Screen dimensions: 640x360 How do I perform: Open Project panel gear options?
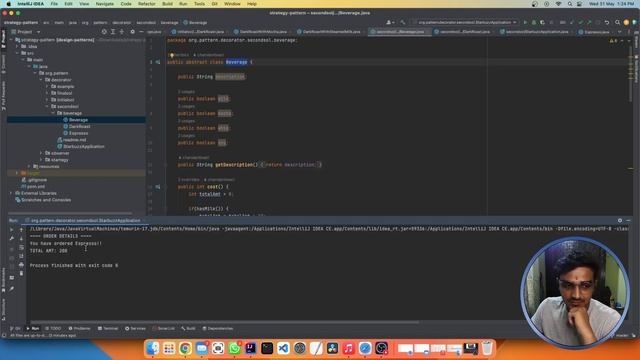coord(132,31)
